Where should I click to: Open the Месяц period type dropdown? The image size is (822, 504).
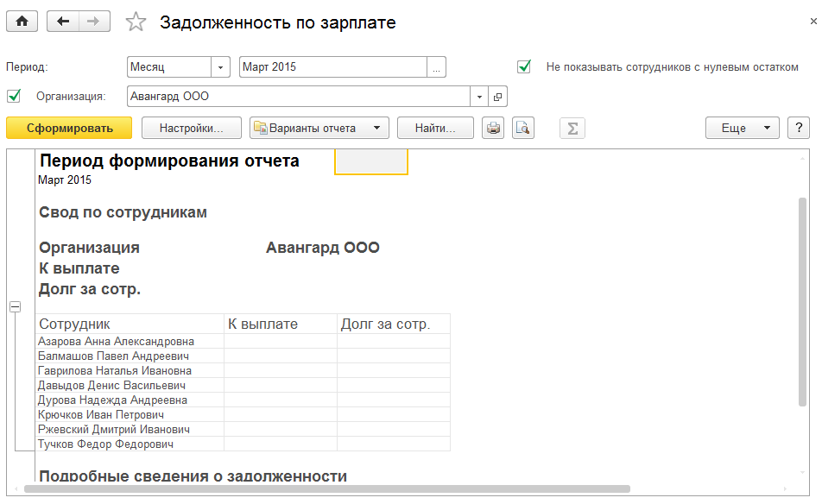pyautogui.click(x=221, y=67)
